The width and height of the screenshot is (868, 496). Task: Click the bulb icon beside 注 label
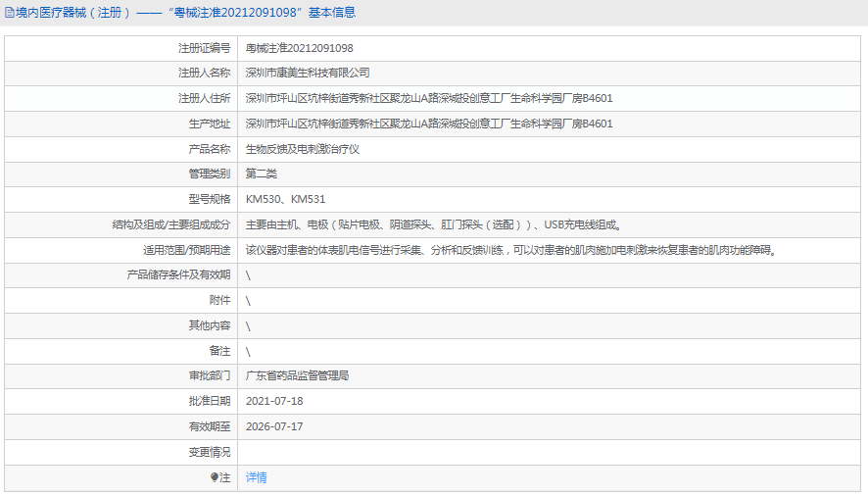215,477
